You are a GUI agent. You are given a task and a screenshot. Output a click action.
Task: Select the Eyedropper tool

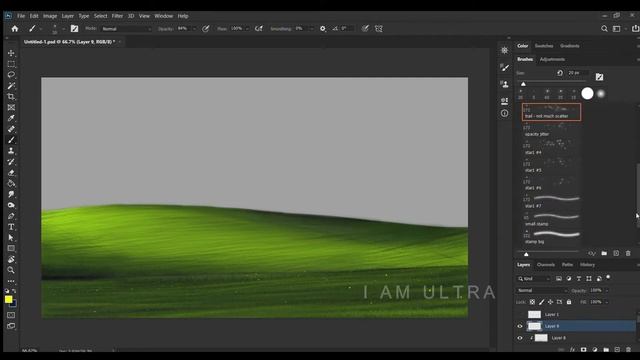pos(11,118)
